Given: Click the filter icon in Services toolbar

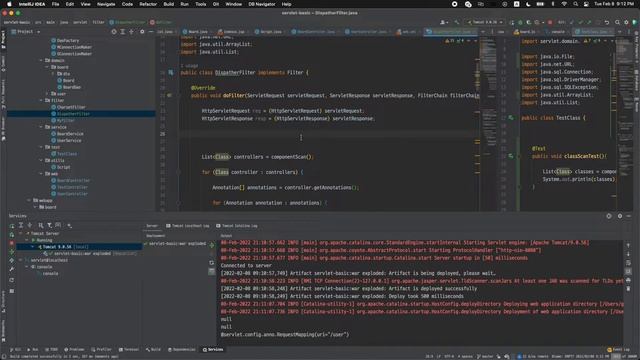Looking at the screenshot, I should click(x=49, y=225).
